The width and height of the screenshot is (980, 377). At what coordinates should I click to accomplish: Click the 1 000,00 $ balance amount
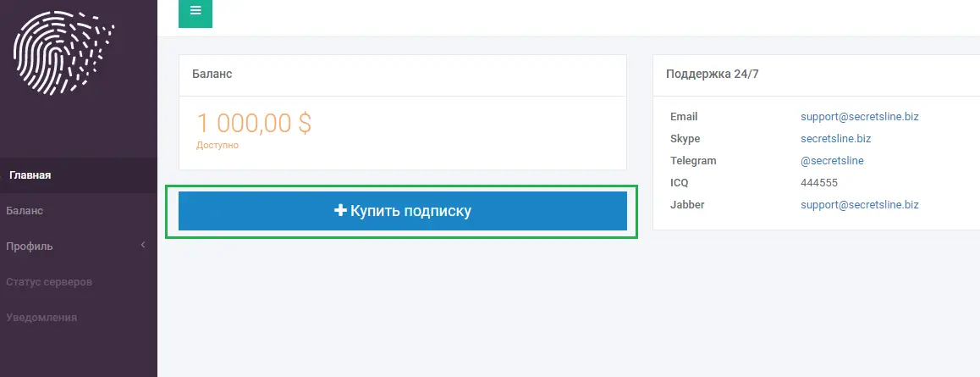pos(254,123)
